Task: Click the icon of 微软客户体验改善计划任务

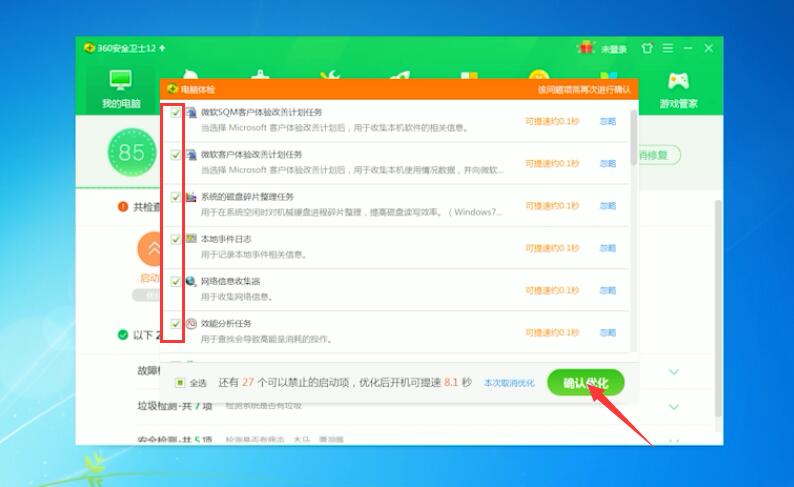Action: point(191,154)
